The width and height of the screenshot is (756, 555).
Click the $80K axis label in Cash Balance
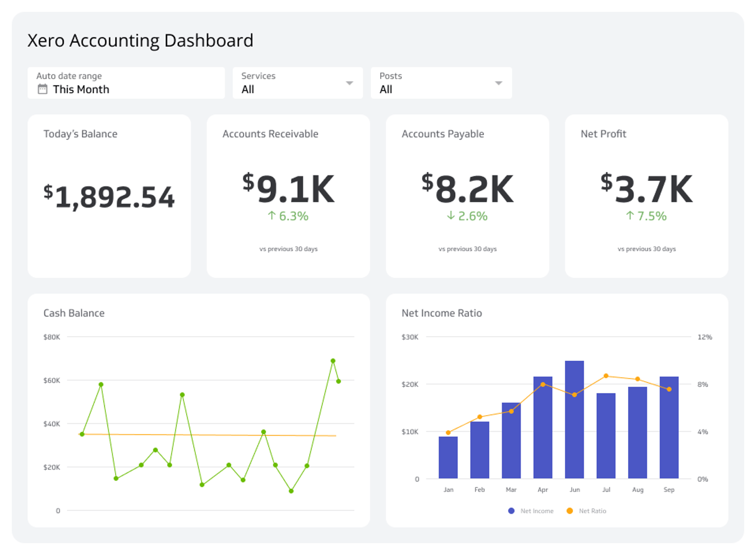click(51, 337)
